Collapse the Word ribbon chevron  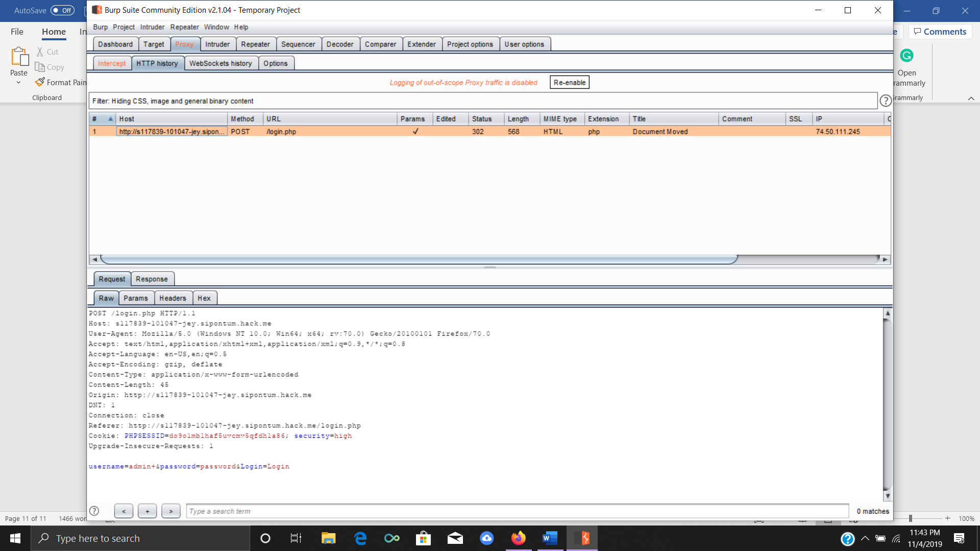coord(971,98)
